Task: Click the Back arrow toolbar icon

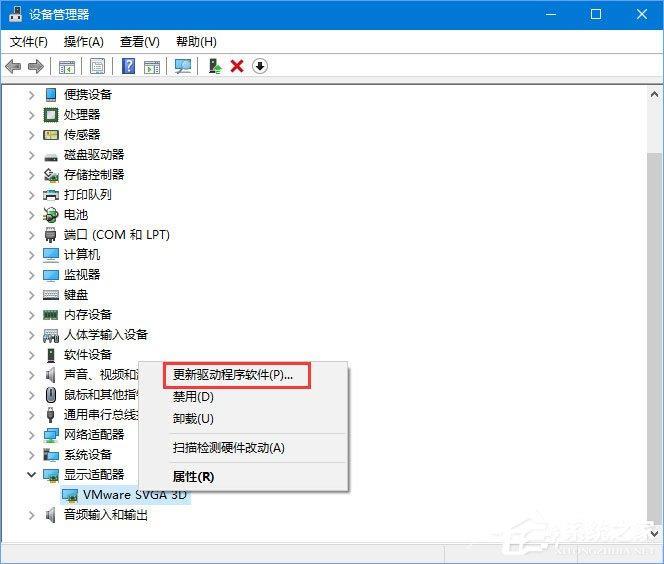Action: [13, 66]
